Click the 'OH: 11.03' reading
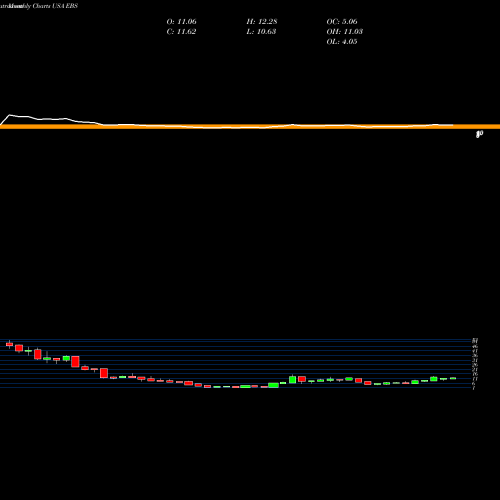Image resolution: width=500 pixels, height=500 pixels. click(345, 32)
